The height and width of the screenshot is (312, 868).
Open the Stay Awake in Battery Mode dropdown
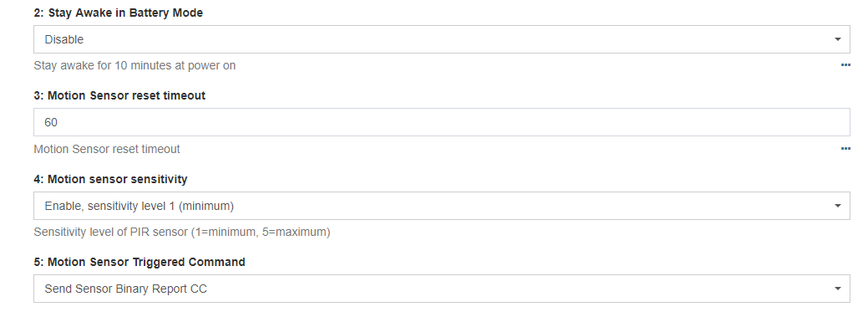[442, 39]
